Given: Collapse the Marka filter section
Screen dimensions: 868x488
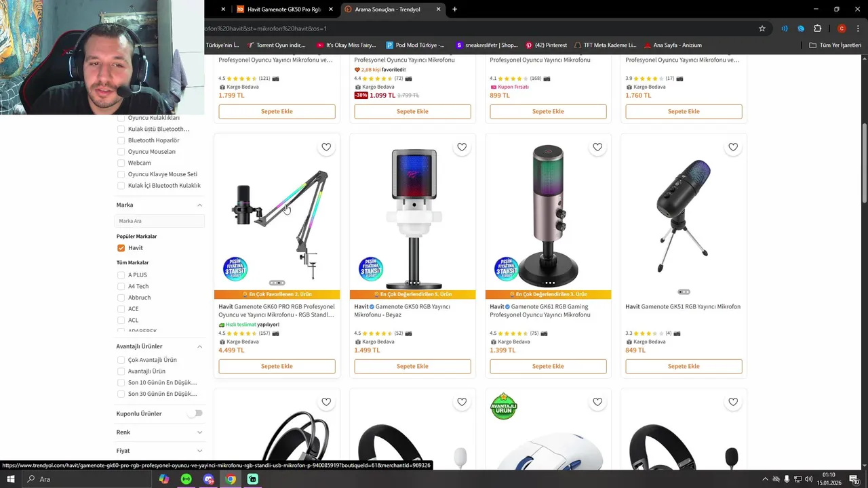Looking at the screenshot, I should [199, 205].
